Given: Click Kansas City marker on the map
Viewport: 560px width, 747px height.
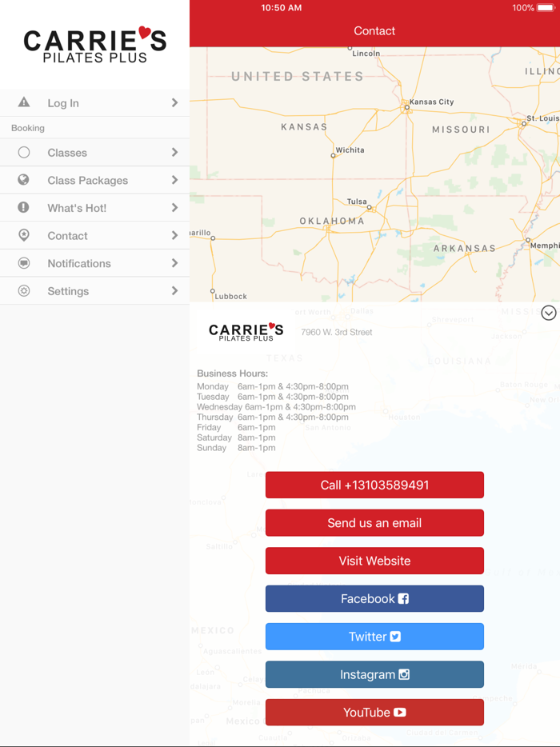Looking at the screenshot, I should (406, 107).
